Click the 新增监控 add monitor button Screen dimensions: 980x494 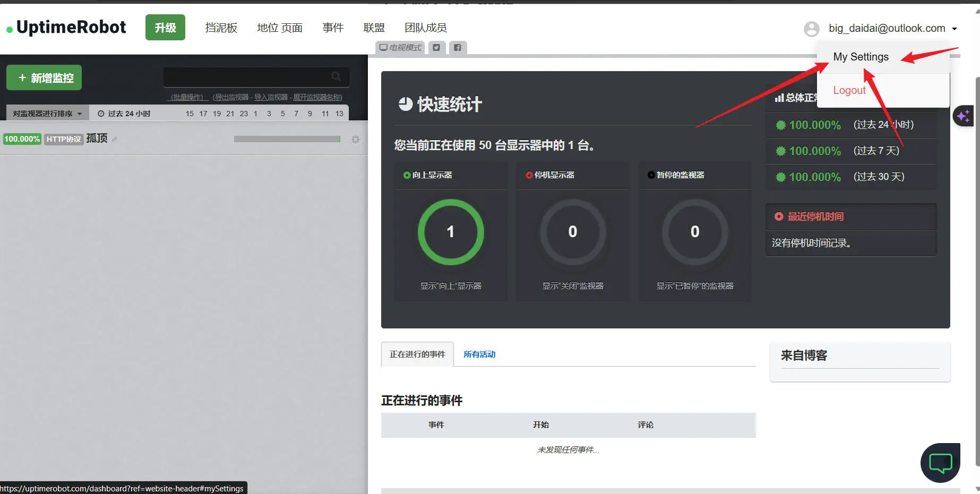44,78
